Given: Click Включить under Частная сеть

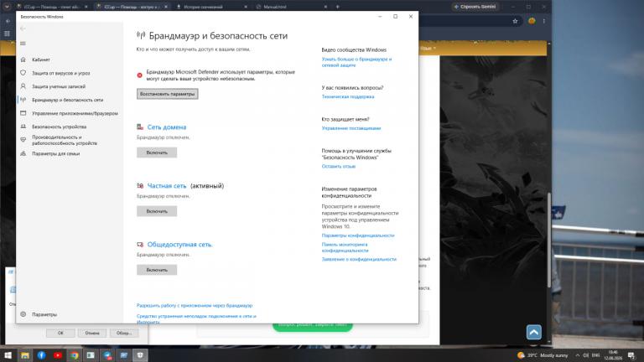Looking at the screenshot, I should pos(157,211).
